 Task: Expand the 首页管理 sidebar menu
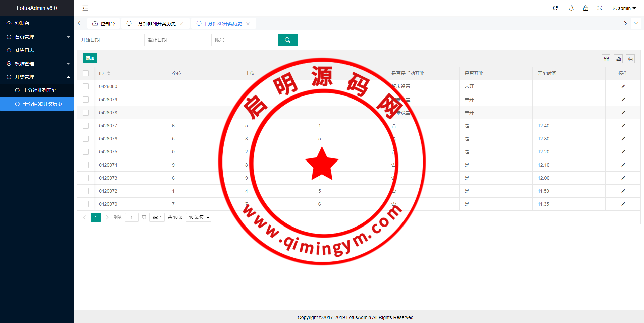point(37,37)
